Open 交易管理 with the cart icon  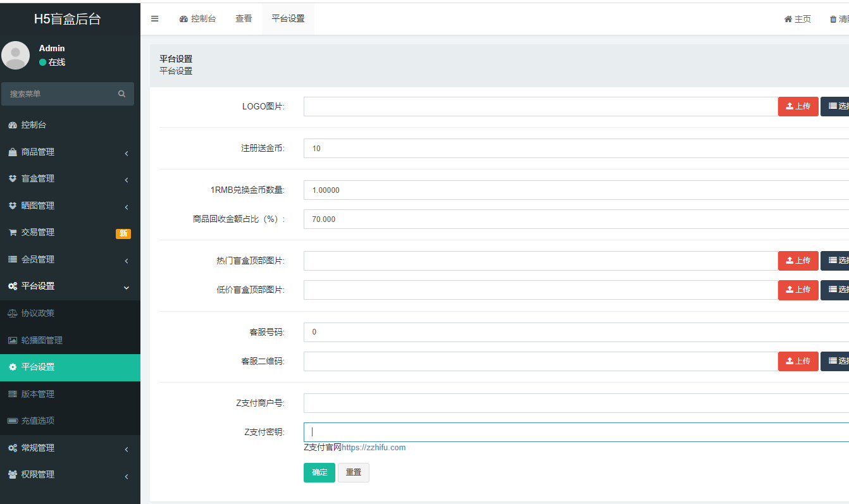click(x=38, y=233)
